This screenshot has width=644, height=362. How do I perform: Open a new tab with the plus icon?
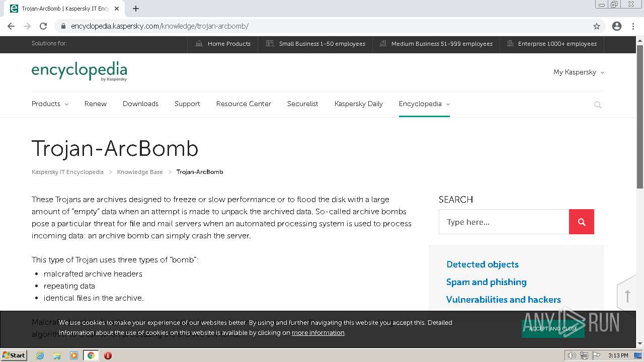136,9
